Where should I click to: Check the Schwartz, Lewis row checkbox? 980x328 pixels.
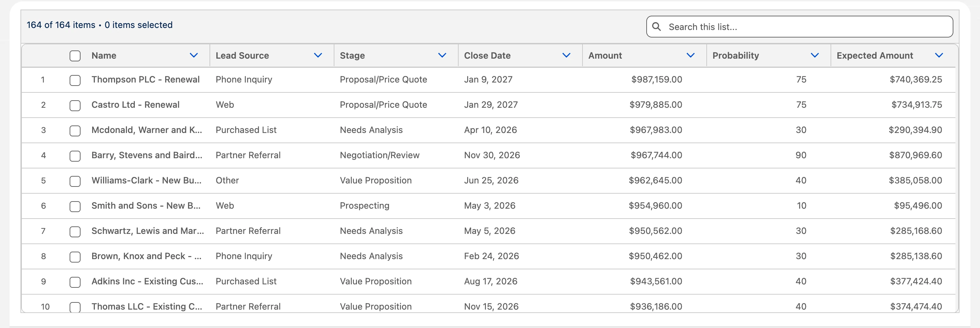[x=75, y=232]
